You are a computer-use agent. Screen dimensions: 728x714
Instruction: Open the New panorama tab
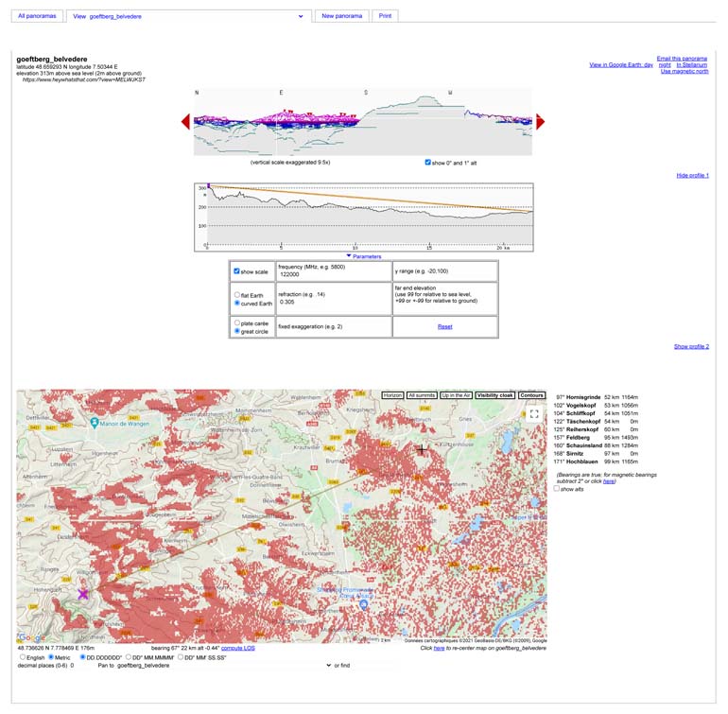click(x=341, y=16)
